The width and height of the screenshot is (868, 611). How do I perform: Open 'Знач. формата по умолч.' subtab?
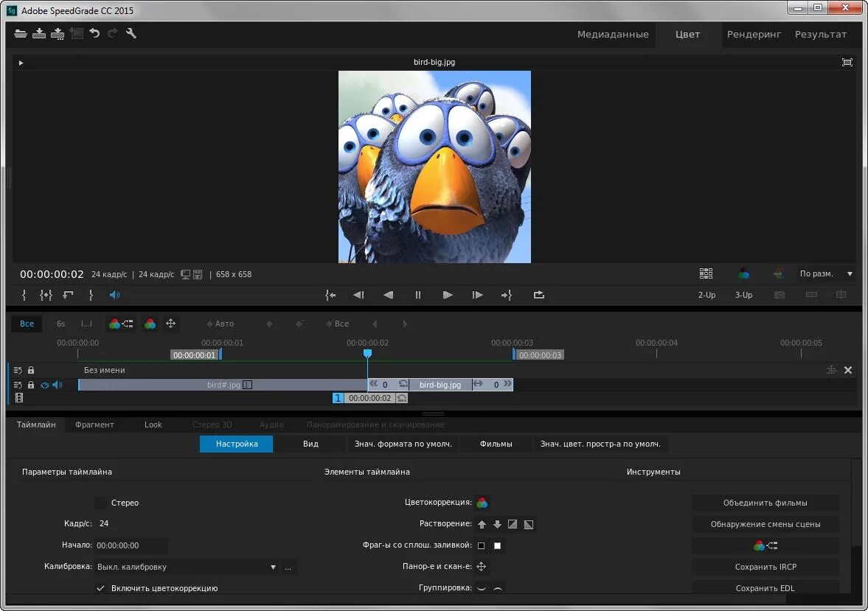click(x=403, y=444)
